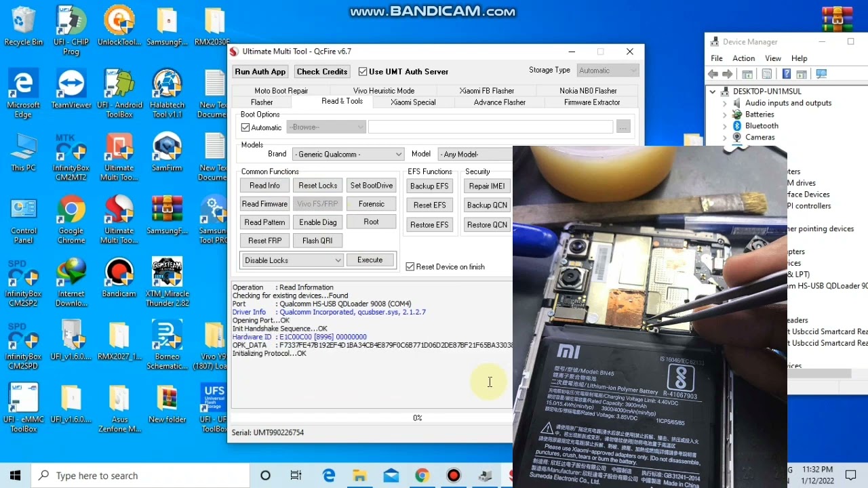Click Device Manager back arrow icon

(713, 74)
